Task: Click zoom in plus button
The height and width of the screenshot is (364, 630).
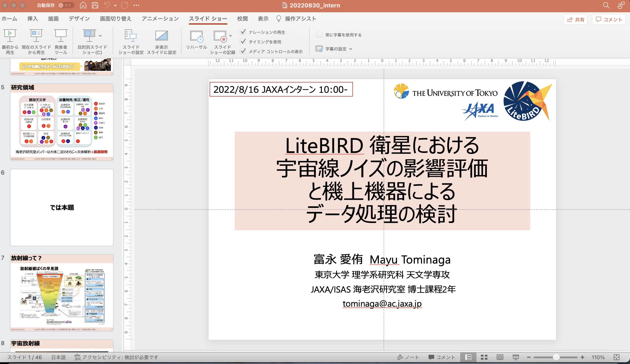Action: (x=582, y=357)
